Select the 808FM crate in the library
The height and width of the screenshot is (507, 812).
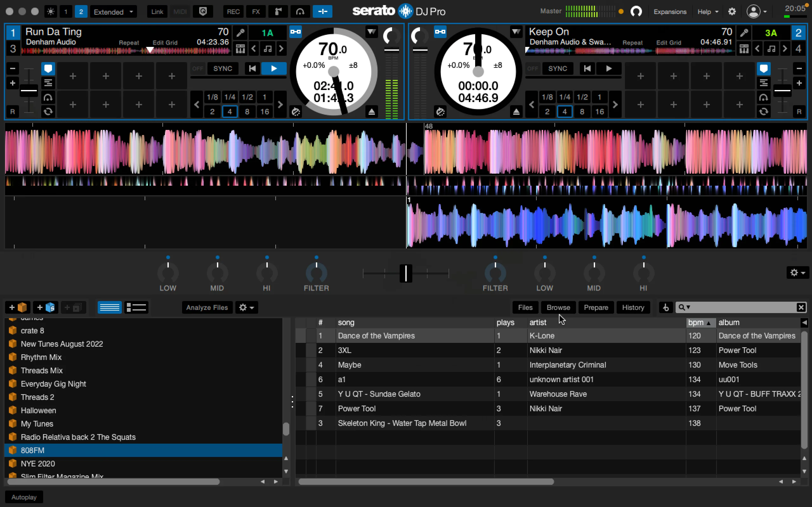click(x=33, y=450)
